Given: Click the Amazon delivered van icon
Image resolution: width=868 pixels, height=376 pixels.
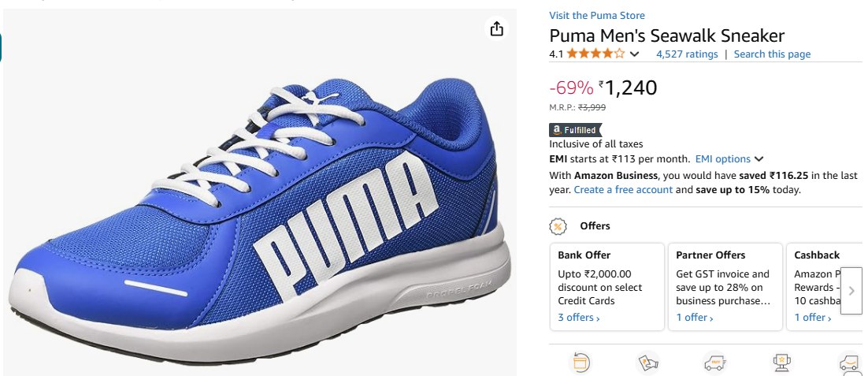Looking at the screenshot, I should pos(848,363).
